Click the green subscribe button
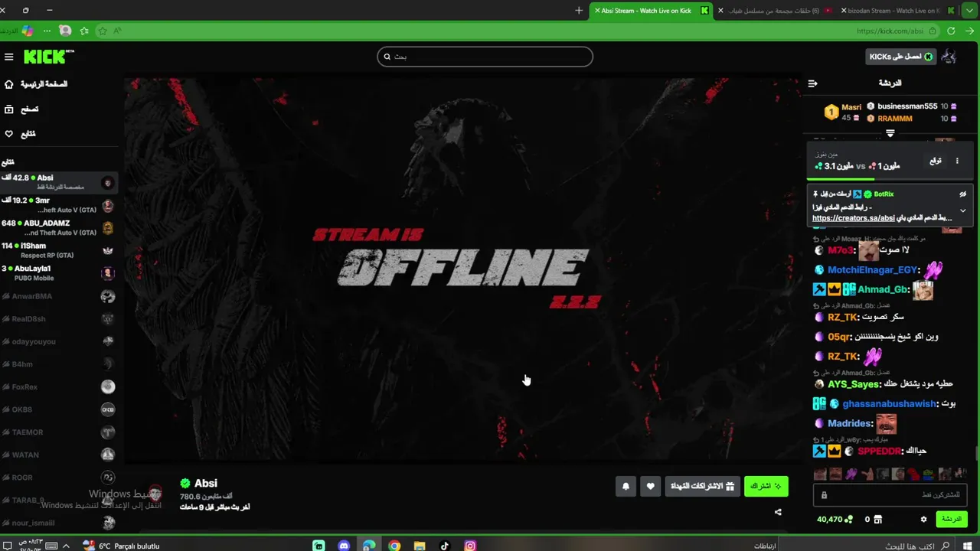Viewport: 980px width, 551px height. point(766,486)
